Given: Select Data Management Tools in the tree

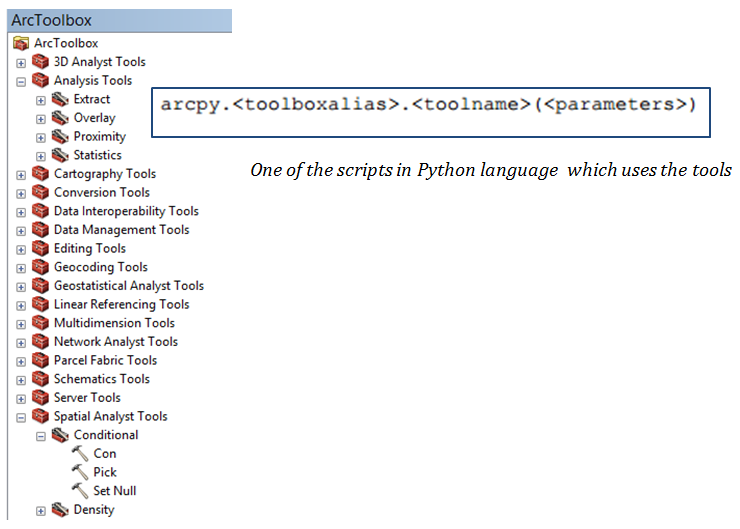Looking at the screenshot, I should tap(121, 230).
